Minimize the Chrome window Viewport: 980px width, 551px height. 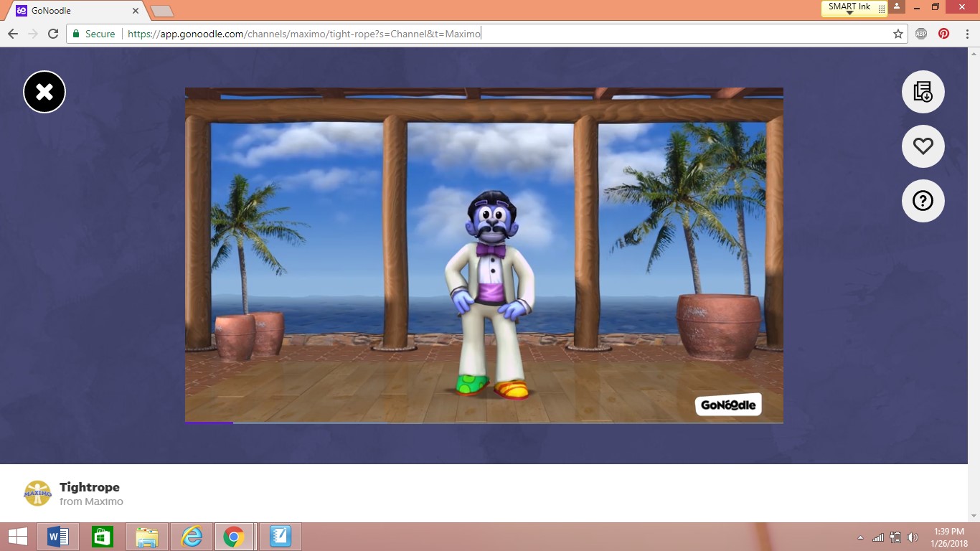(x=916, y=6)
